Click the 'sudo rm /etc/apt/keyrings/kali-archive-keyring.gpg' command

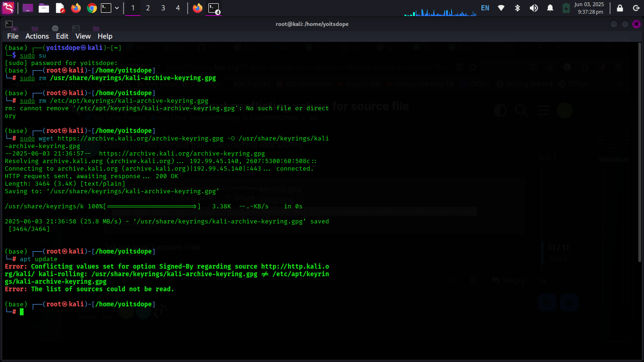[x=114, y=100]
